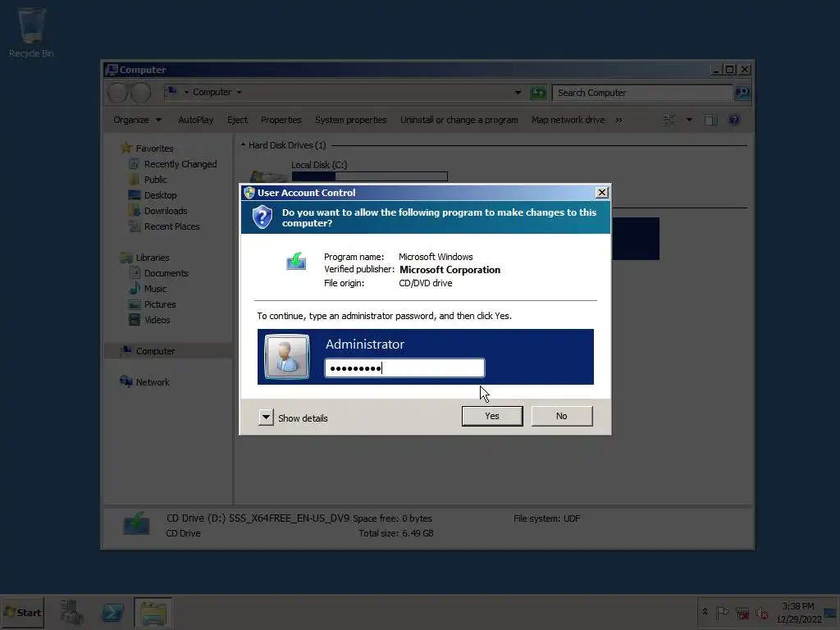Click the Show details label
Image resolution: width=840 pixels, height=630 pixels.
coord(303,418)
